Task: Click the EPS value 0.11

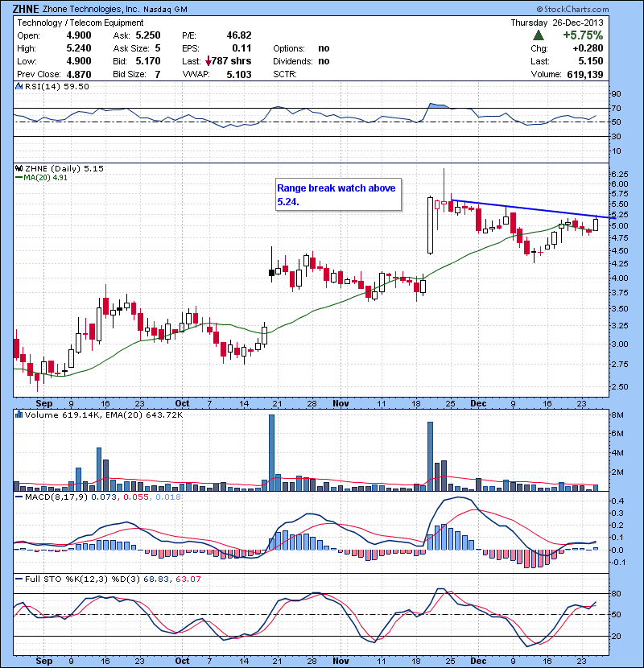Action: click(242, 48)
